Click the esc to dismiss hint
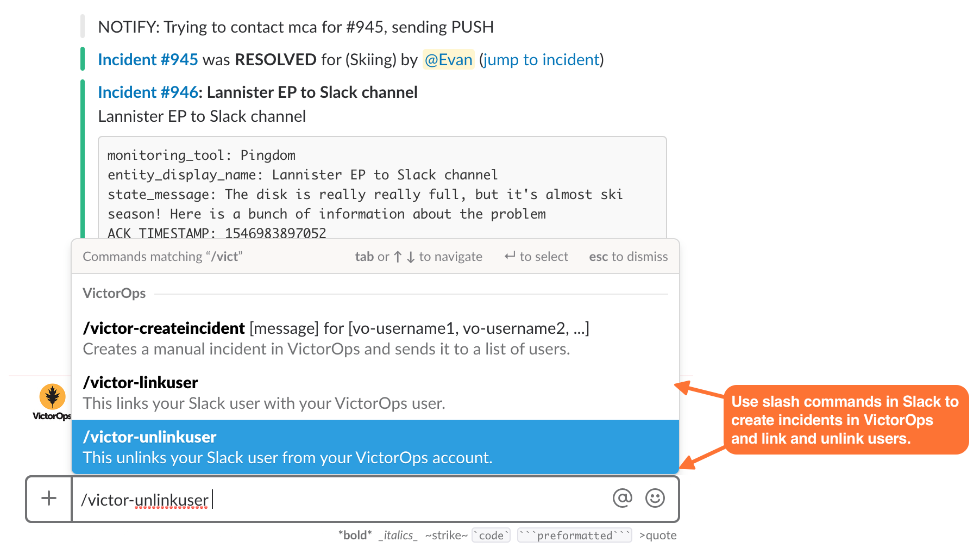This screenshot has width=980, height=560. [629, 256]
